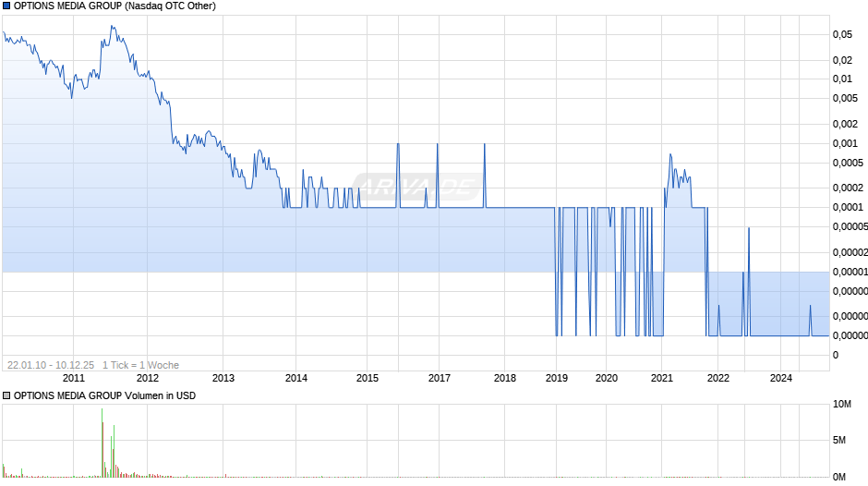The width and height of the screenshot is (868, 486).
Task: Click the 0,02 price axis label
Action: [842, 60]
